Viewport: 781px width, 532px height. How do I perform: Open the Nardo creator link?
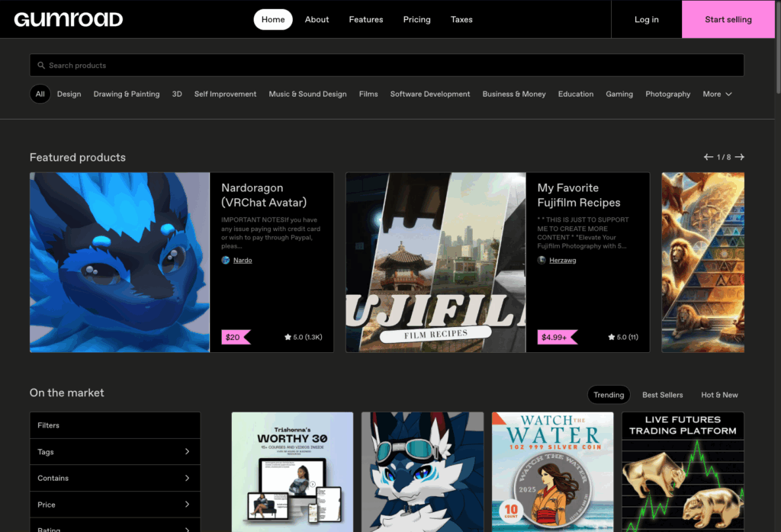click(243, 260)
